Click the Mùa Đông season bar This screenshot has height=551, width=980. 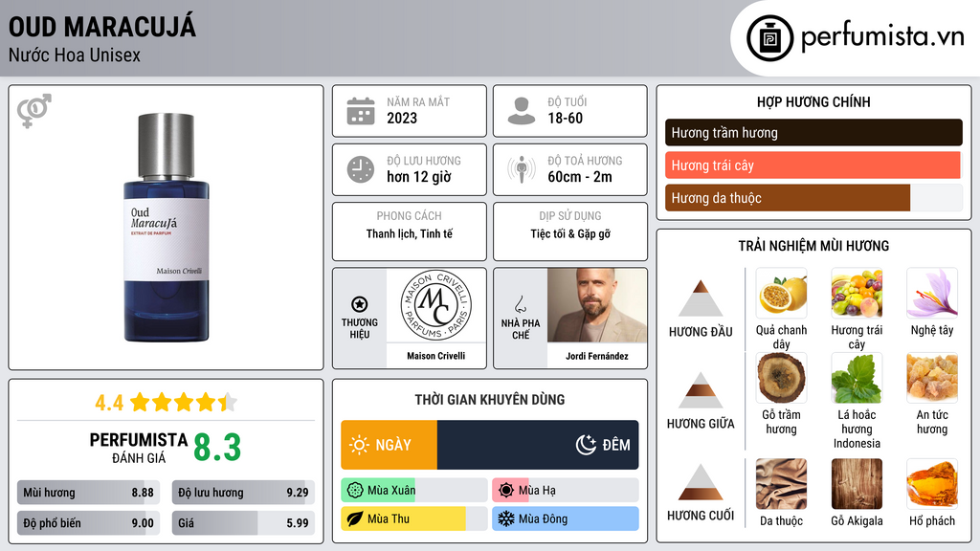click(x=566, y=519)
